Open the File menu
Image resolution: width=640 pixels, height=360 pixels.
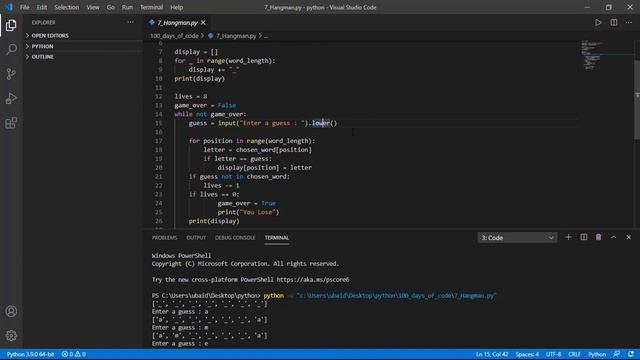(x=24, y=7)
